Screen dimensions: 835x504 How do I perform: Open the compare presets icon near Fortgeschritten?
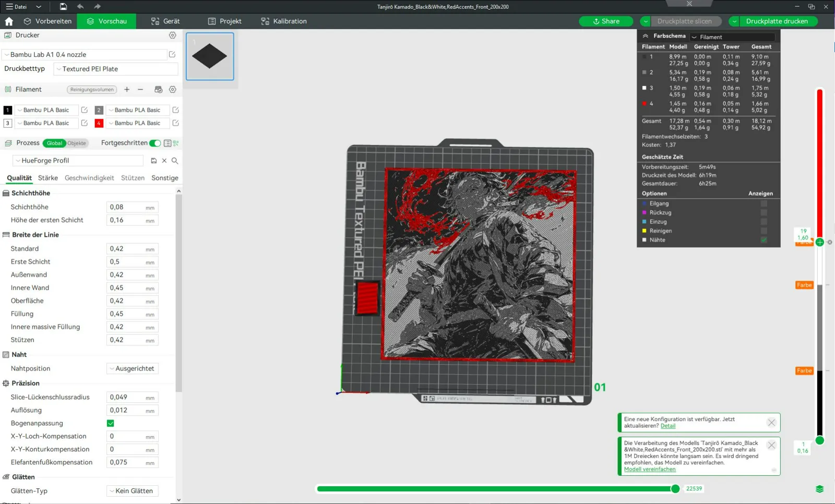point(176,143)
